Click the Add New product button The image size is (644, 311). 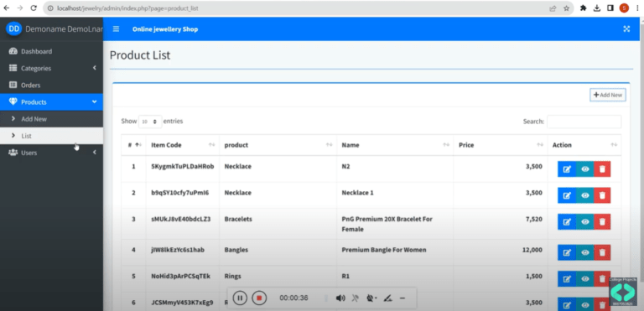(x=608, y=95)
